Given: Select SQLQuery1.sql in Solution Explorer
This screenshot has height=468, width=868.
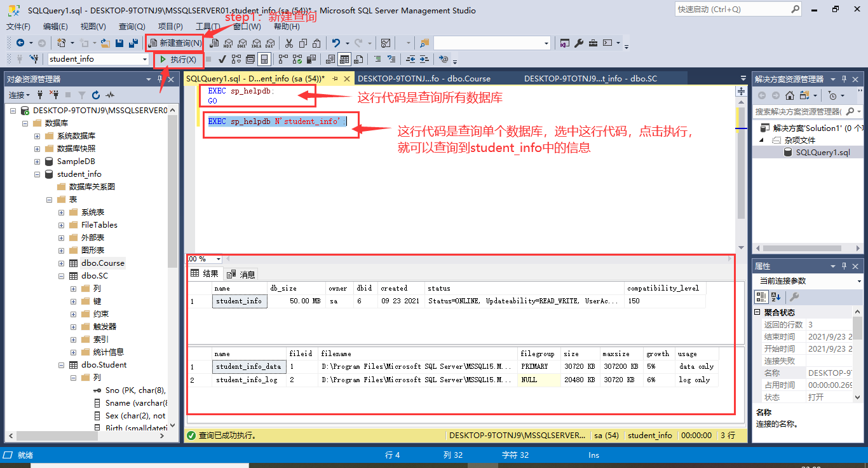Looking at the screenshot, I should 822,153.
